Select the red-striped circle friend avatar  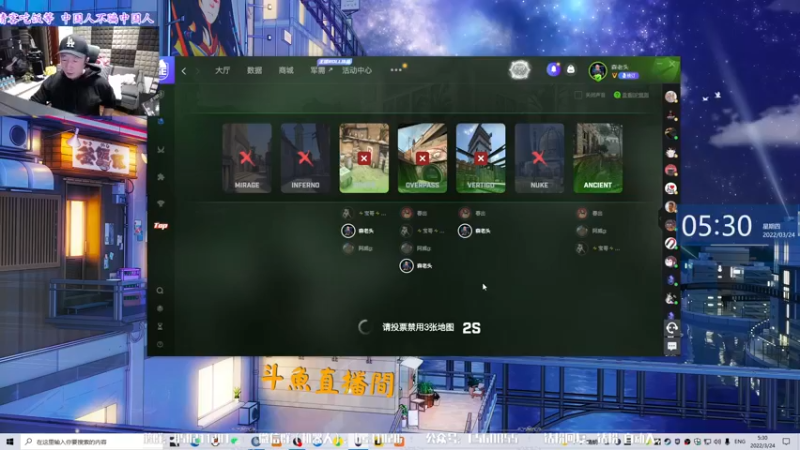[x=671, y=243]
